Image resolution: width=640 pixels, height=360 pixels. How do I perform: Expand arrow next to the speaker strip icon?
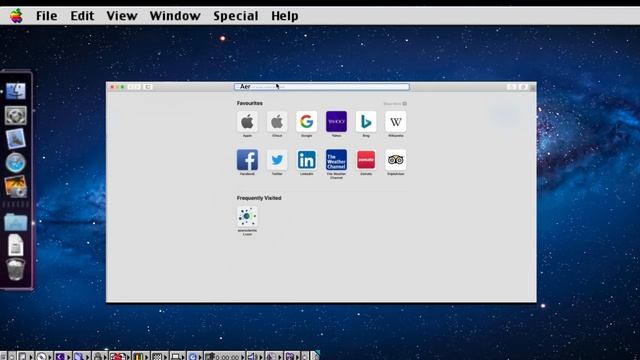260,357
